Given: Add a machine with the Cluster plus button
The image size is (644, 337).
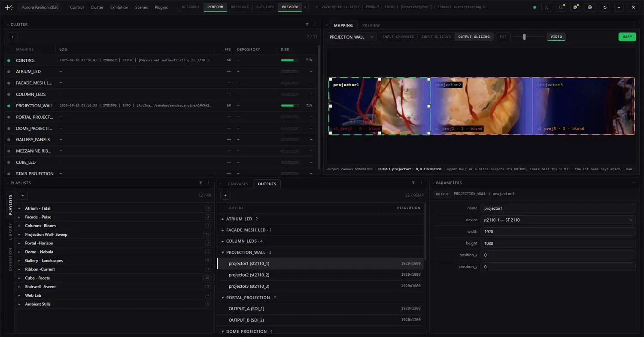Looking at the screenshot, I should click(x=13, y=37).
